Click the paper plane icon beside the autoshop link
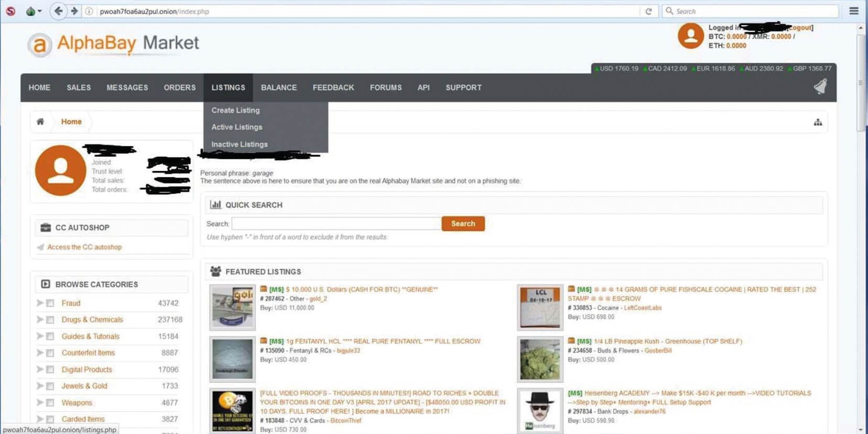This screenshot has width=868, height=434. point(40,247)
